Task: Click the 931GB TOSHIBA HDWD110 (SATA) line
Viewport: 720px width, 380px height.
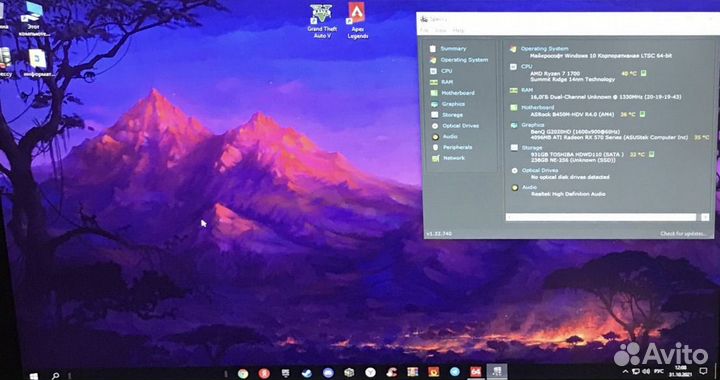Action: tap(577, 155)
